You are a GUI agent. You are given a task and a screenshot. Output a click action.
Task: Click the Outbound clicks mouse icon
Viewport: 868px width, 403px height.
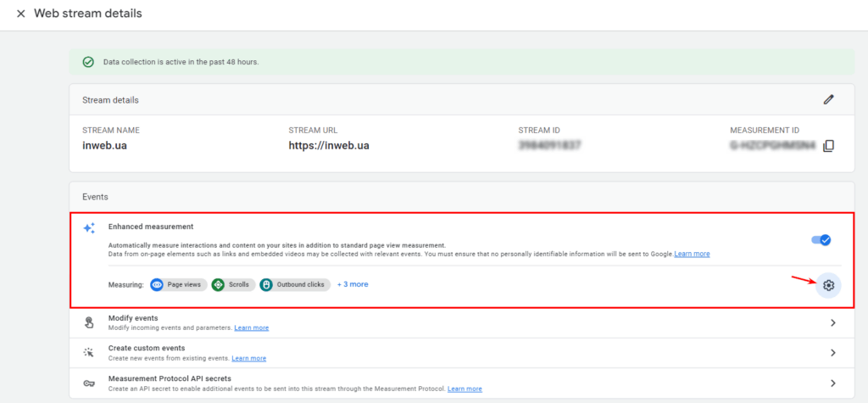pos(266,284)
